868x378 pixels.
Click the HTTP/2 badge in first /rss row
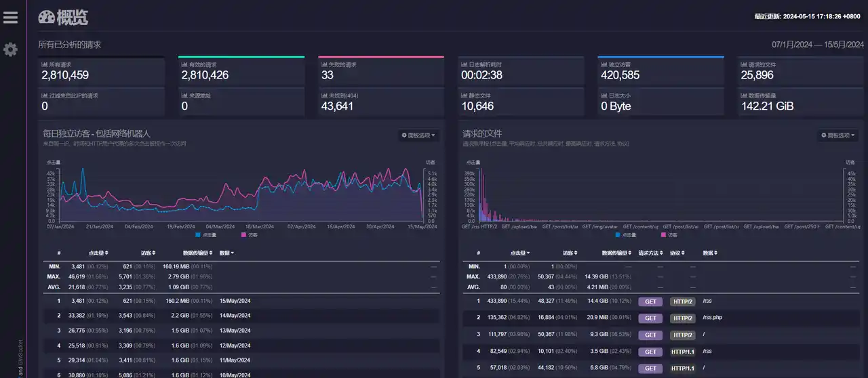(x=682, y=301)
